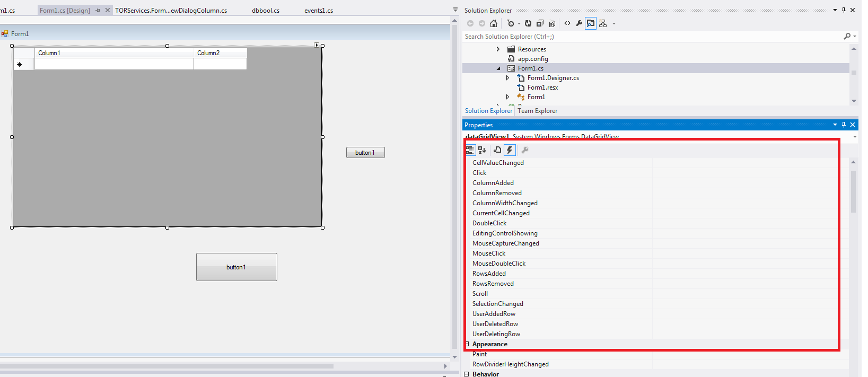Open Properties via Solution Explorer wrench icon
Image resolution: width=868 pixels, height=377 pixels.
tap(579, 23)
